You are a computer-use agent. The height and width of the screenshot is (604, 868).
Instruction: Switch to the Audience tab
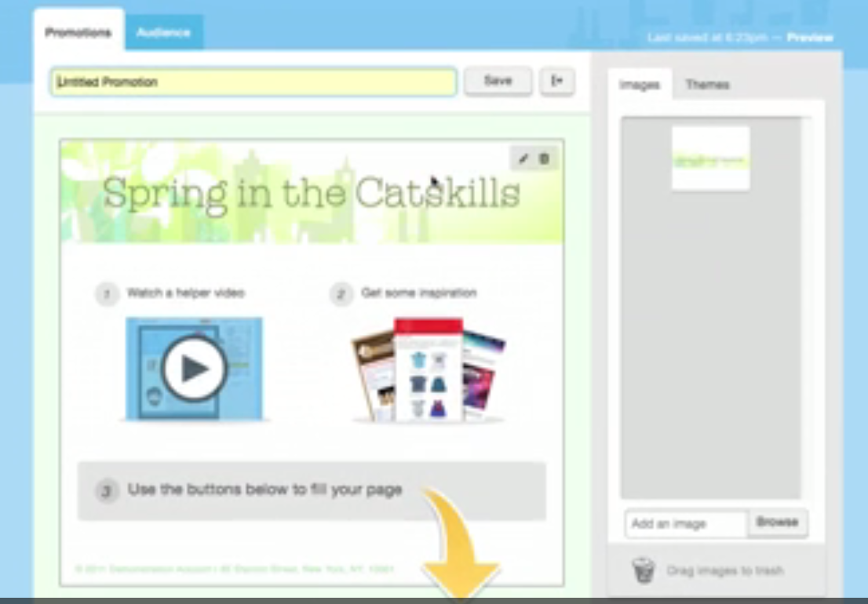coord(164,32)
